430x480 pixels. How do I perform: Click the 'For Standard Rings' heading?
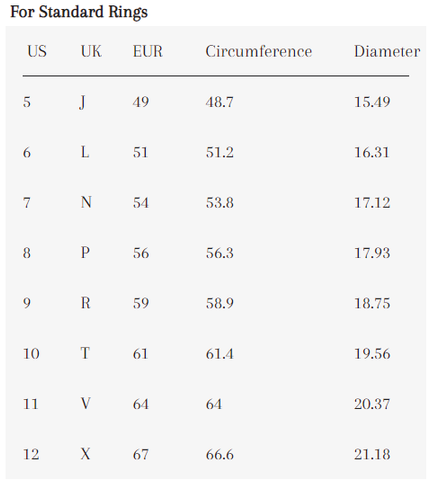(x=79, y=12)
